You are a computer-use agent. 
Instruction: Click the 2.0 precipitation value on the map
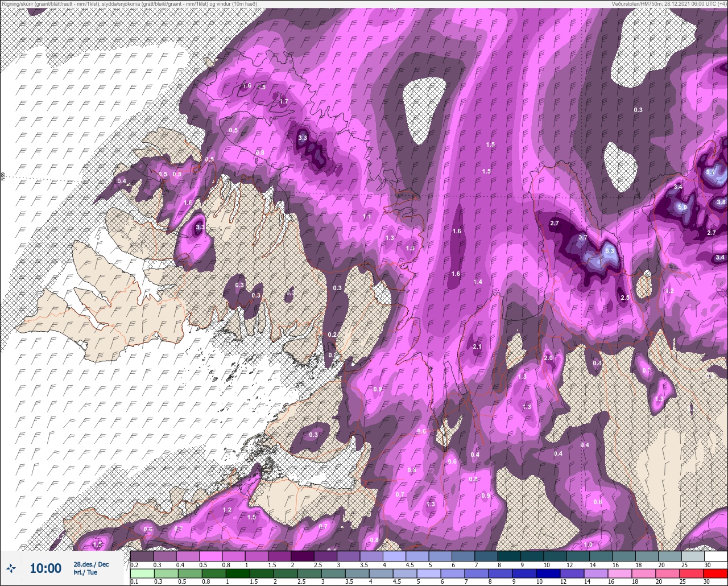(548, 358)
